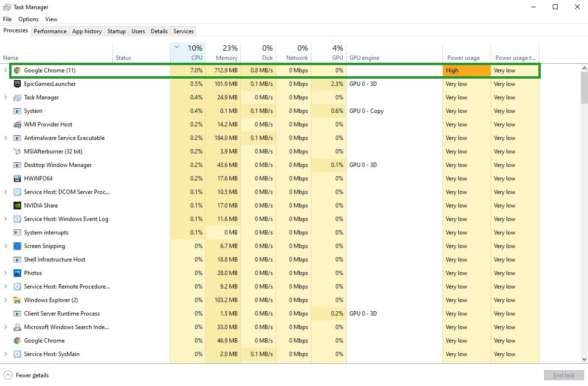Click the Service Host: DCOM Server gear icon
Screen dimensions: 588x386
point(17,192)
